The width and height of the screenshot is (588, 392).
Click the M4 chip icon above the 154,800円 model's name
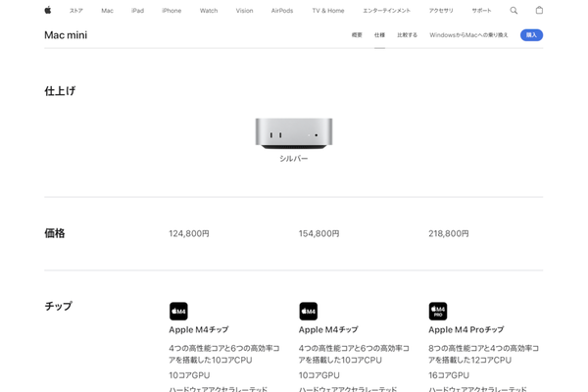[309, 311]
